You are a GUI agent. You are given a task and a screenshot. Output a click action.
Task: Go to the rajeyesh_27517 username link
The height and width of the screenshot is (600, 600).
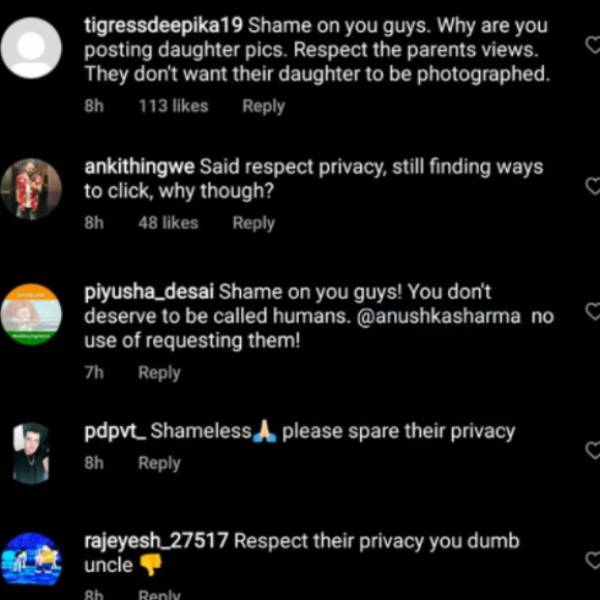coord(157,541)
